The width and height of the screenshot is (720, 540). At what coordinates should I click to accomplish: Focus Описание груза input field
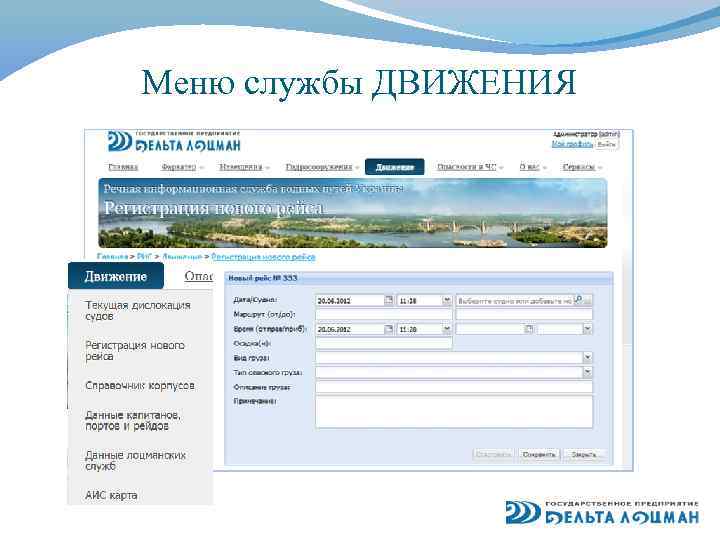tap(454, 387)
